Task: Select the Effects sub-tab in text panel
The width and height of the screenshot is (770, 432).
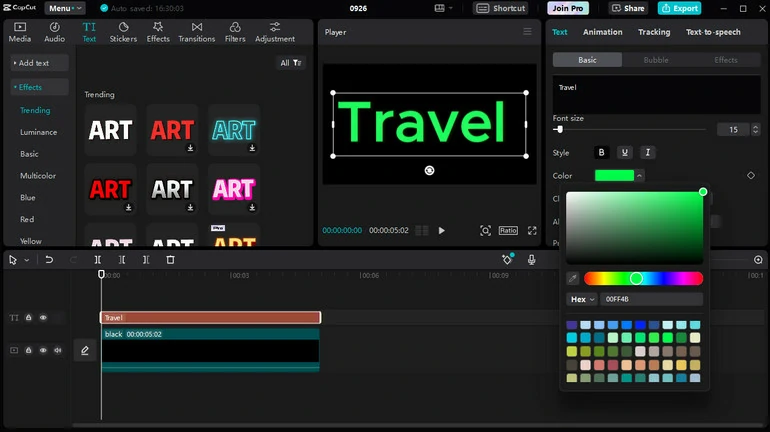Action: click(x=726, y=60)
